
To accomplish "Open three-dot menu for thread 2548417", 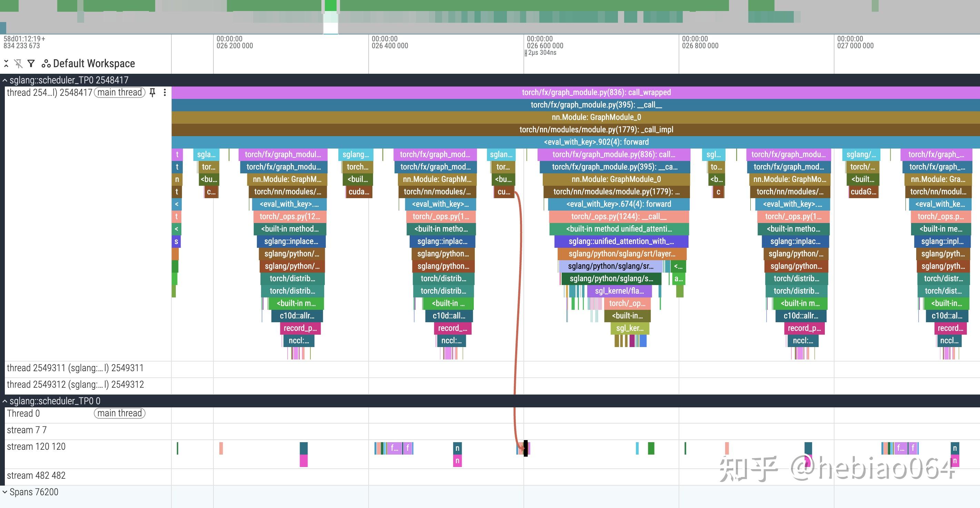I will pyautogui.click(x=165, y=92).
